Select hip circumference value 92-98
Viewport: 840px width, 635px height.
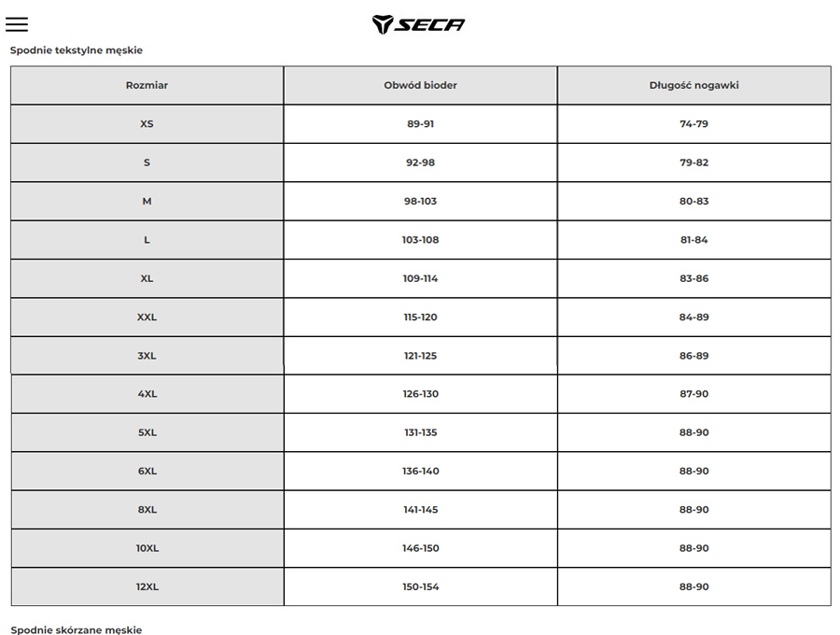[420, 162]
